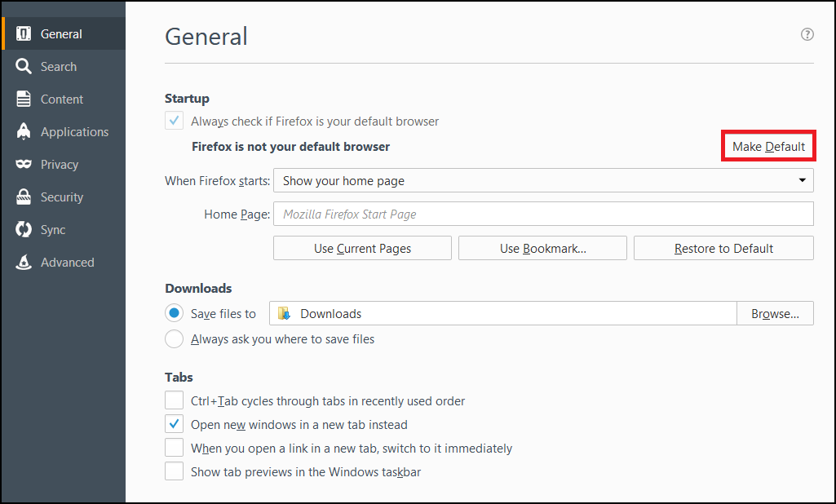Select the Privacy preferences label

60,164
